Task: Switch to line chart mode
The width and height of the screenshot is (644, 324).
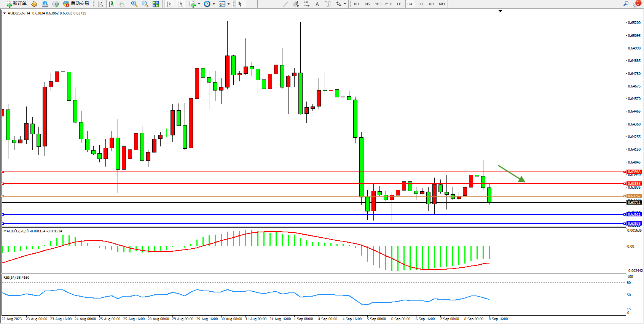Action: pos(122,4)
